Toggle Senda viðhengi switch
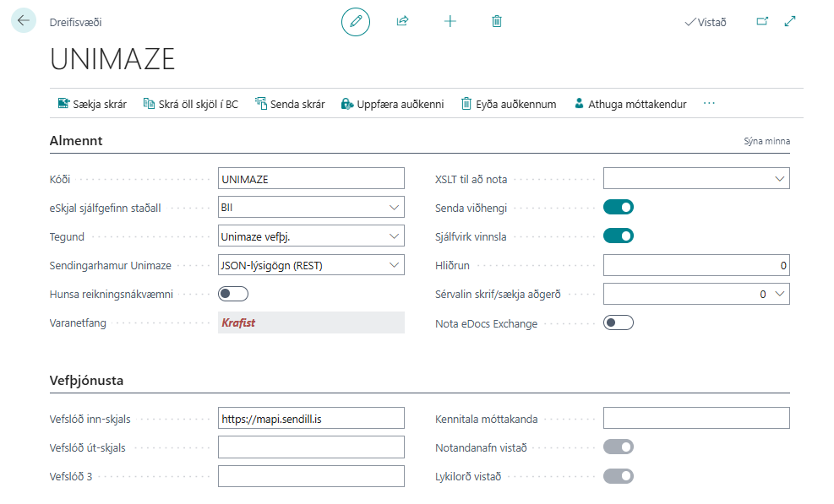834x504 pixels. pos(618,208)
